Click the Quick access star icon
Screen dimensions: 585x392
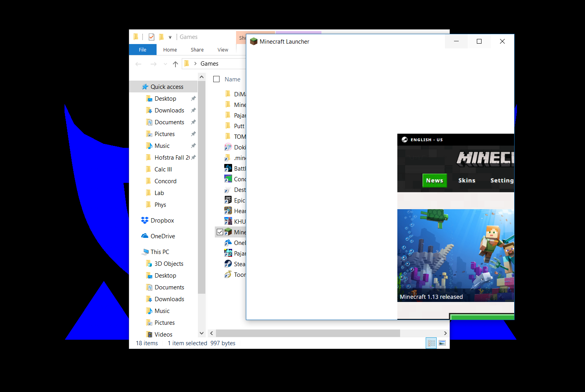[145, 86]
